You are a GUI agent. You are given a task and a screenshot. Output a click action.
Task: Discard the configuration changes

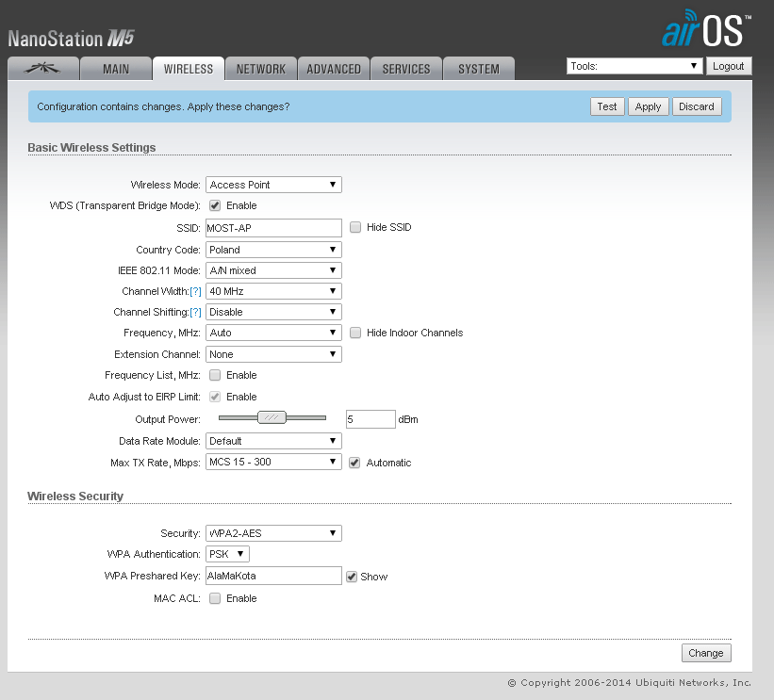696,106
